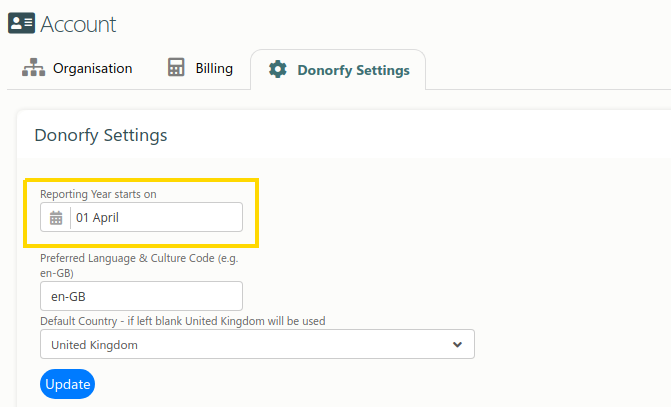The image size is (671, 407).
Task: Click the Donorfy Settings panel heading
Action: (x=101, y=135)
